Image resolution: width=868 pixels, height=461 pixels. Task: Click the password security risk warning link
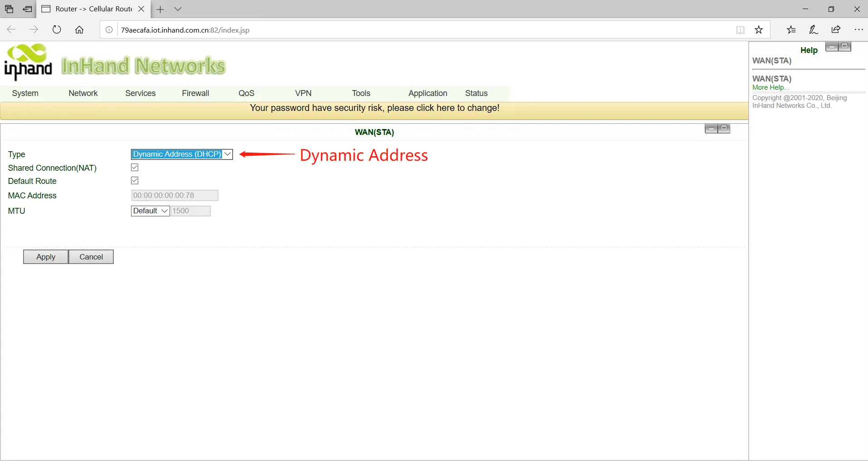pyautogui.click(x=375, y=108)
